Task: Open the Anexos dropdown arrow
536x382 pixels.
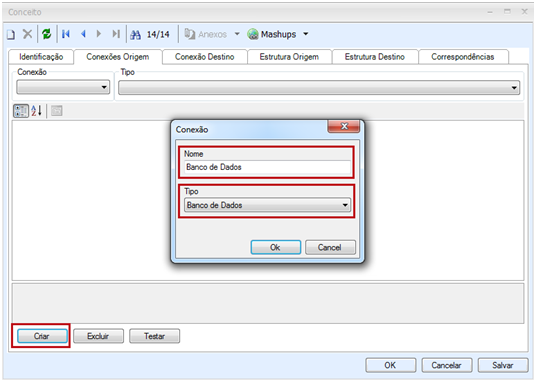Action: click(237, 34)
